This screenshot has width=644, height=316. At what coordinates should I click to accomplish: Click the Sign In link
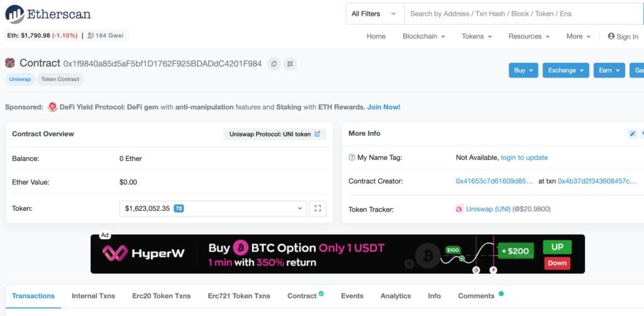[x=623, y=37]
